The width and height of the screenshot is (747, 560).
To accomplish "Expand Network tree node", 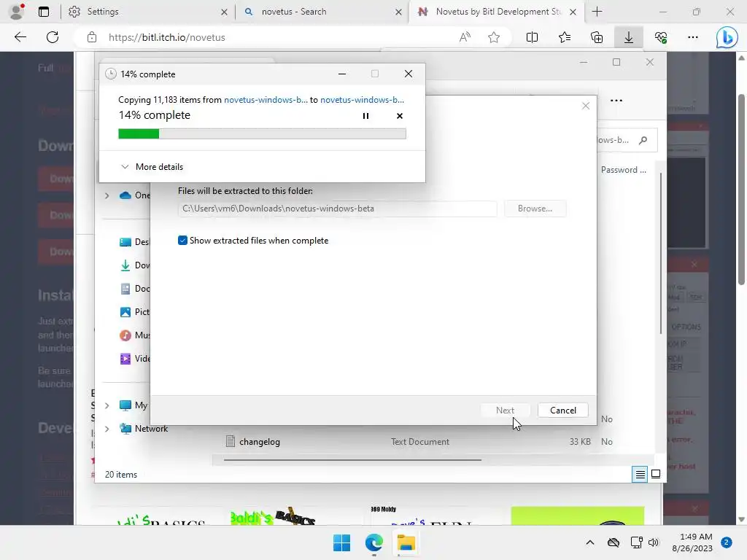I will 107,429.
